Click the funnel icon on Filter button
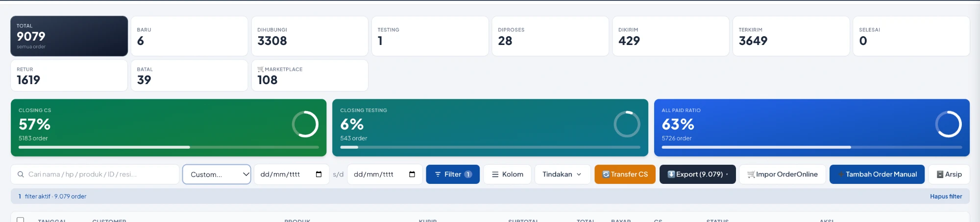The height and width of the screenshot is (222, 980). pos(438,175)
